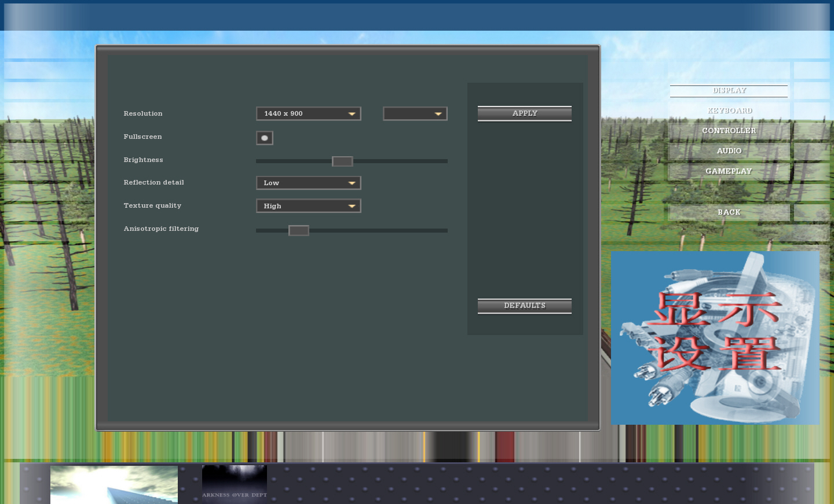834x504 pixels.
Task: Open the Audio settings section
Action: (729, 151)
